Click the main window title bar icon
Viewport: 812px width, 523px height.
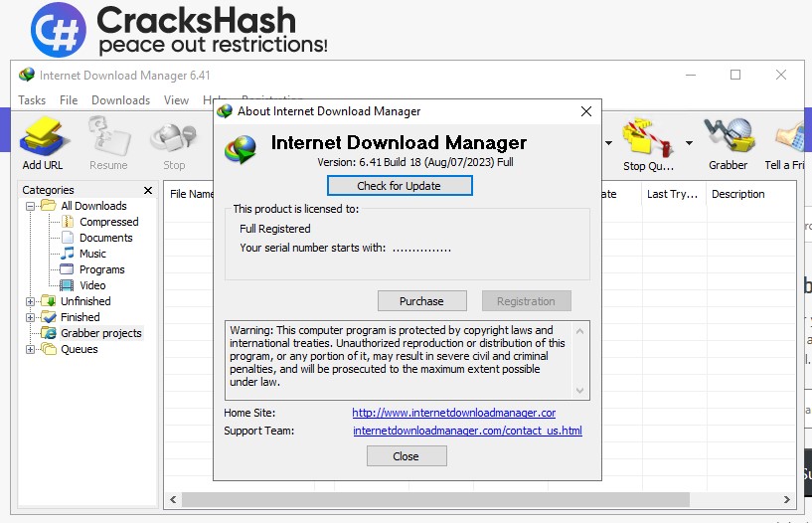point(27,76)
